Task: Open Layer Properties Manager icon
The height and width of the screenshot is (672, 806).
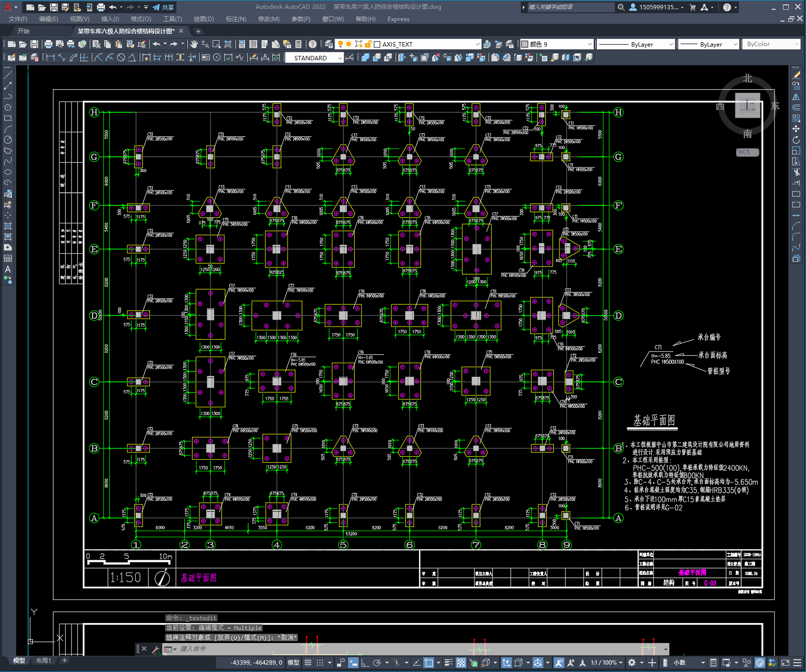Action: point(329,44)
